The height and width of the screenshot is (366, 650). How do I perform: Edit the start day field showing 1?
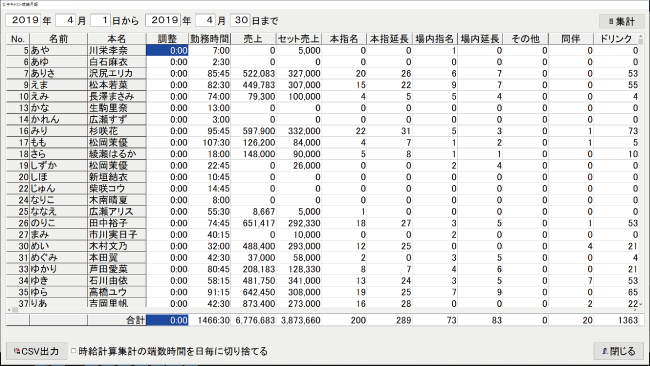coord(100,20)
